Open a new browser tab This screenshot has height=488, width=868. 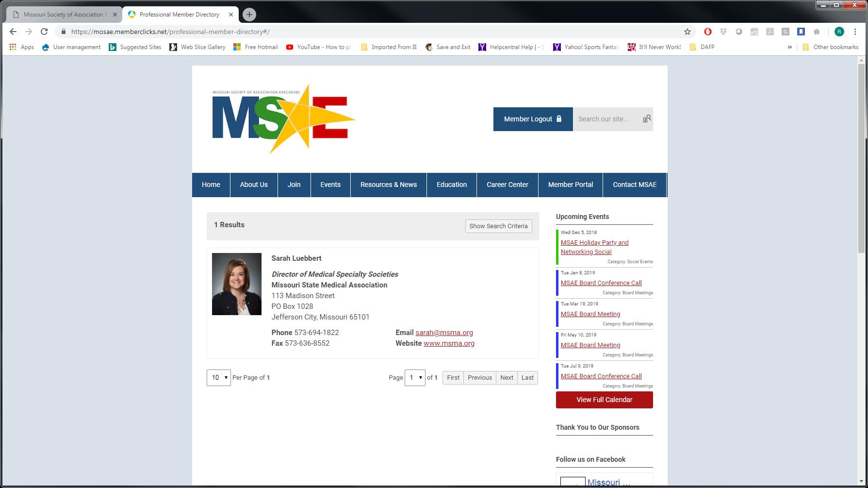pyautogui.click(x=249, y=15)
